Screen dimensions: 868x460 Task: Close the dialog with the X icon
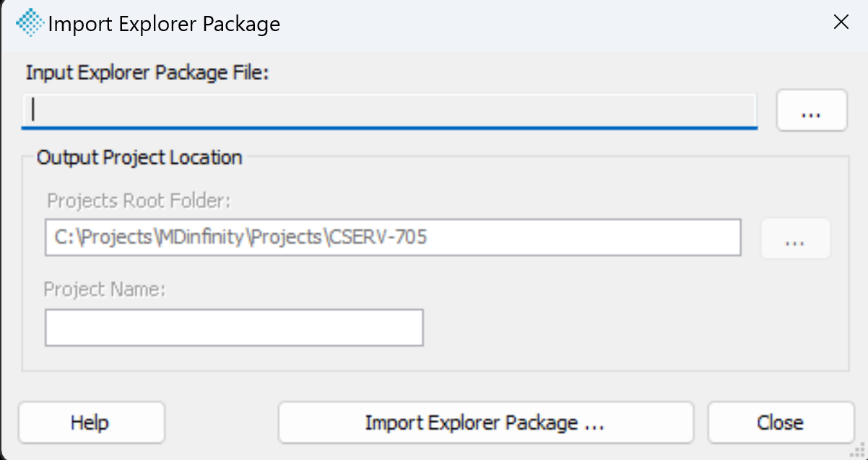coord(841,22)
